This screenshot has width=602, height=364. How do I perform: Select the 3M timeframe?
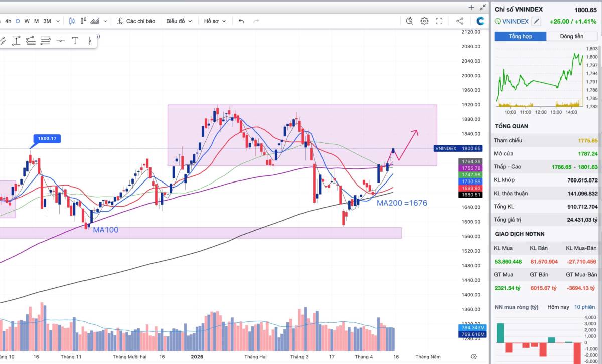tap(47, 21)
